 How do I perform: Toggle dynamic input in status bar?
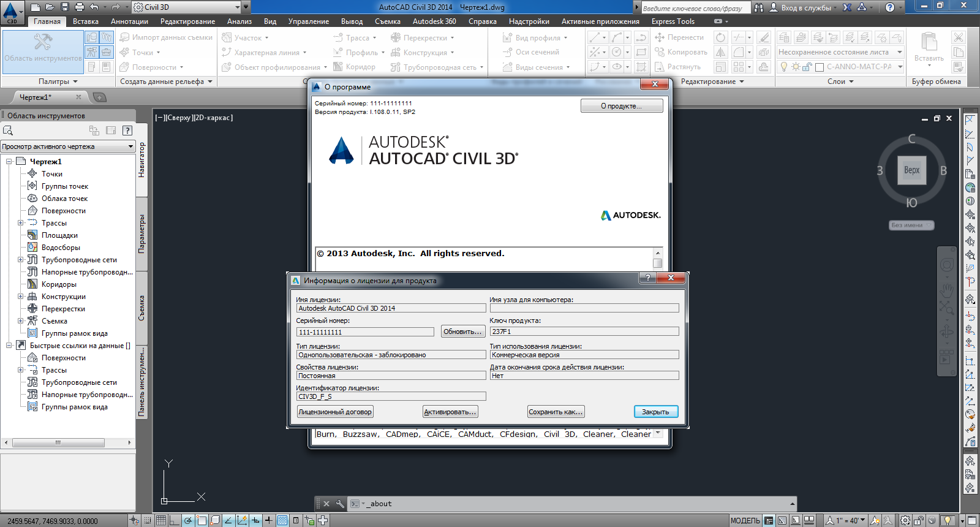pyautogui.click(x=255, y=520)
